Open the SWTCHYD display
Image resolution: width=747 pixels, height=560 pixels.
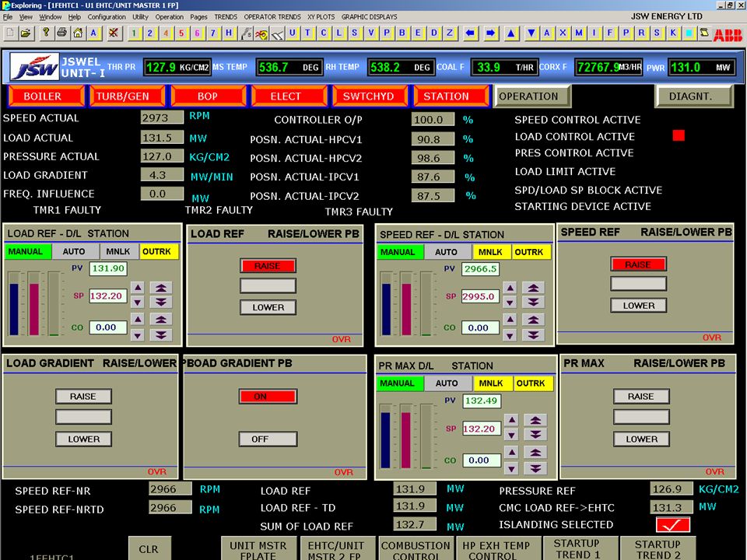click(x=369, y=96)
